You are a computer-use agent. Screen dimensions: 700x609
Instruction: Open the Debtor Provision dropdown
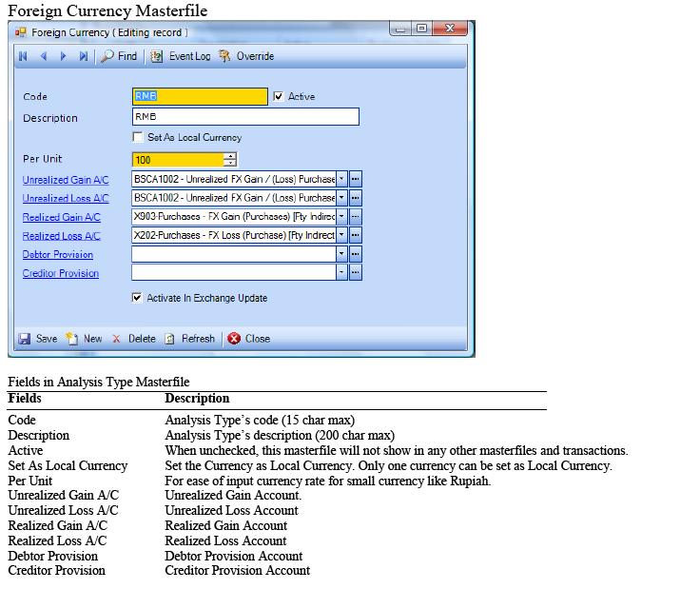[x=341, y=254]
